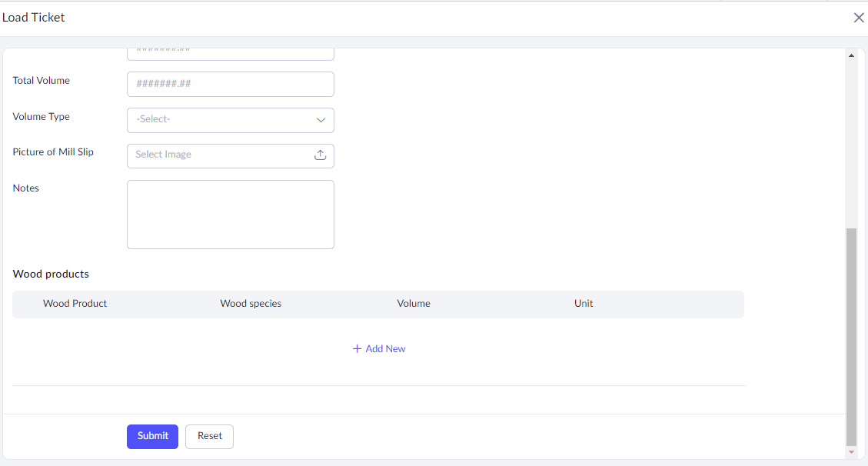Click the Unit column header

584,304
